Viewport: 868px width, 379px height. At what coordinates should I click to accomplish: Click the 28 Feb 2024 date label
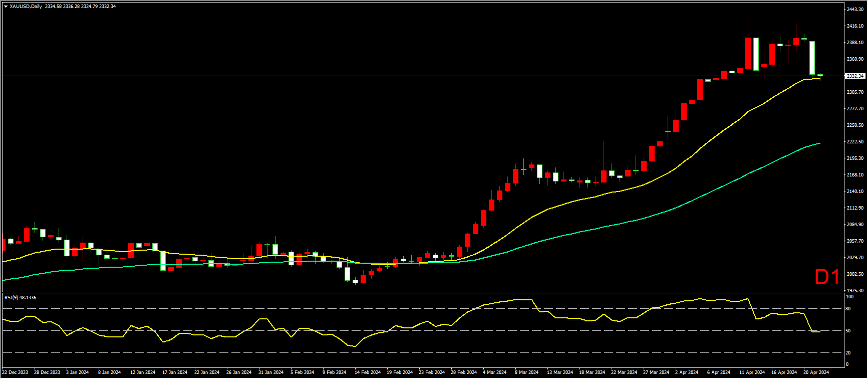coord(464,372)
